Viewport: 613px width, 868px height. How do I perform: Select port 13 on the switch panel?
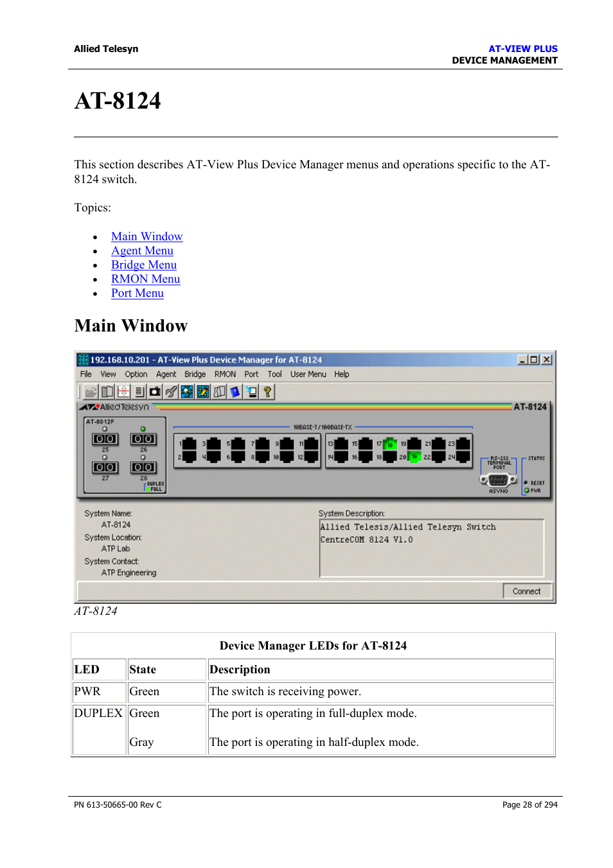click(x=341, y=444)
